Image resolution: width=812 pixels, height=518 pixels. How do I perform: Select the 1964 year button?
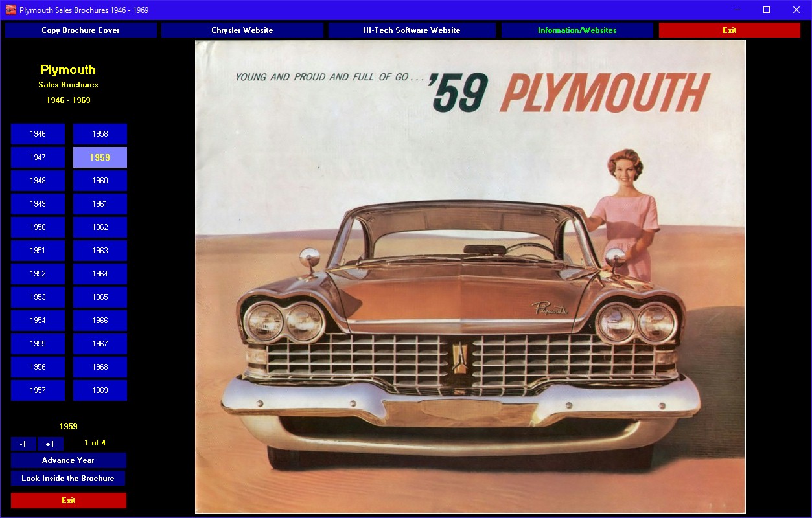click(x=100, y=274)
